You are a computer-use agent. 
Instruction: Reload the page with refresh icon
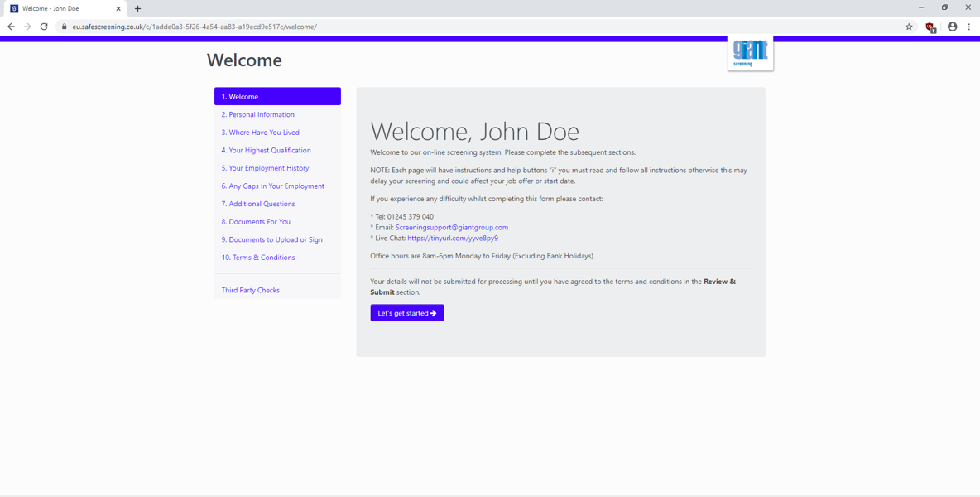[x=44, y=27]
